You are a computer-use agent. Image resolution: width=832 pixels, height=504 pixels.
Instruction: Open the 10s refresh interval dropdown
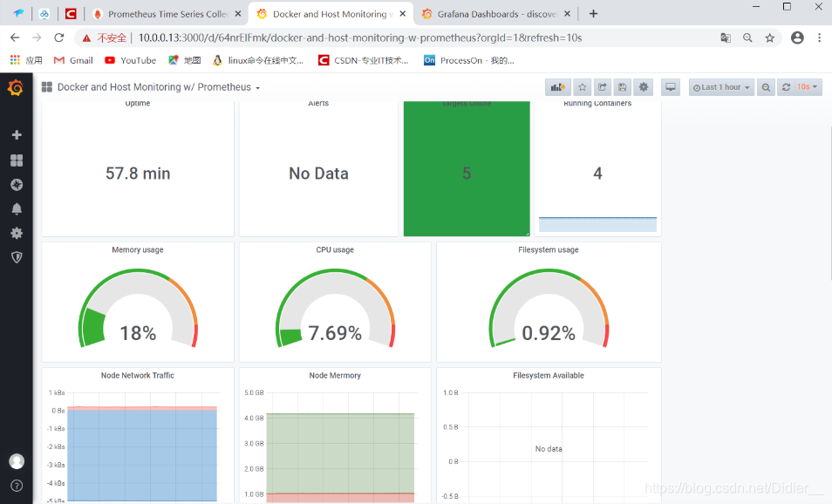click(808, 87)
